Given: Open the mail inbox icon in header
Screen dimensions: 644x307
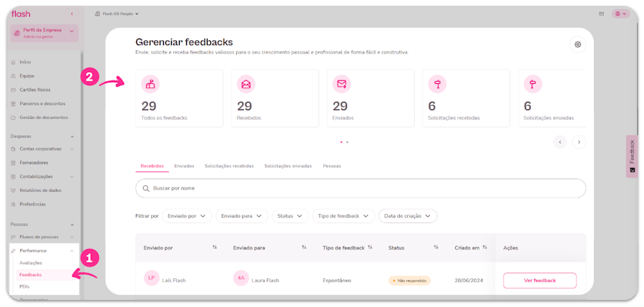Looking at the screenshot, I should coord(602,14).
